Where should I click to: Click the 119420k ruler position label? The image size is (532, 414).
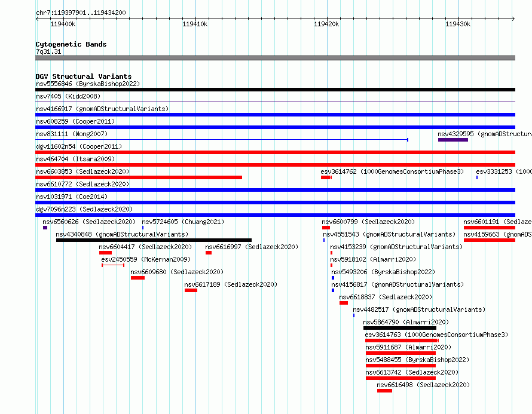(x=326, y=24)
